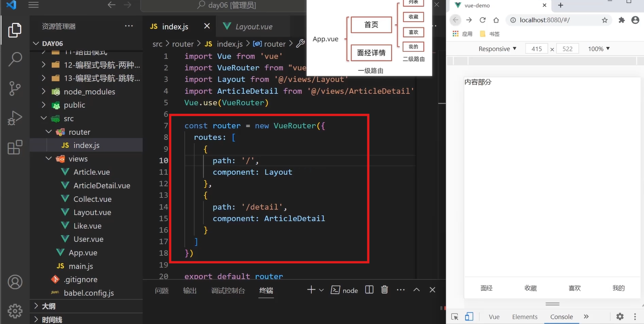Create a new terminal with plus icon
644x324 pixels.
[x=311, y=290]
